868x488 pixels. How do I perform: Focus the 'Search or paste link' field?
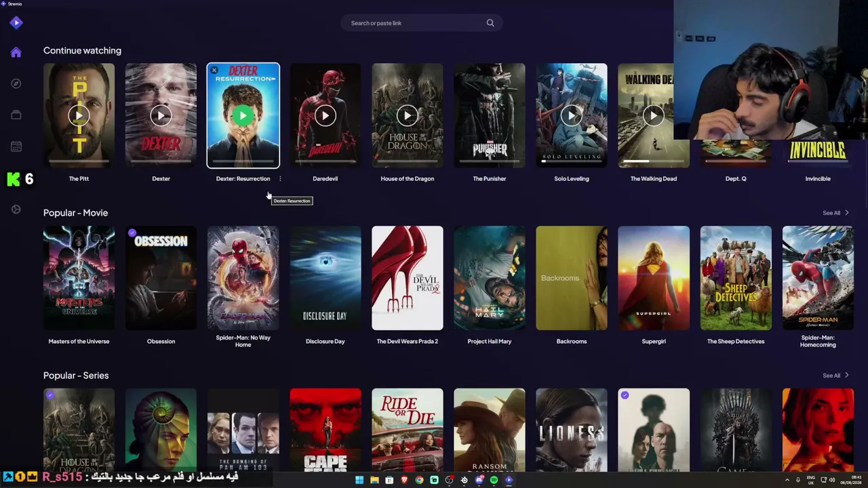421,23
